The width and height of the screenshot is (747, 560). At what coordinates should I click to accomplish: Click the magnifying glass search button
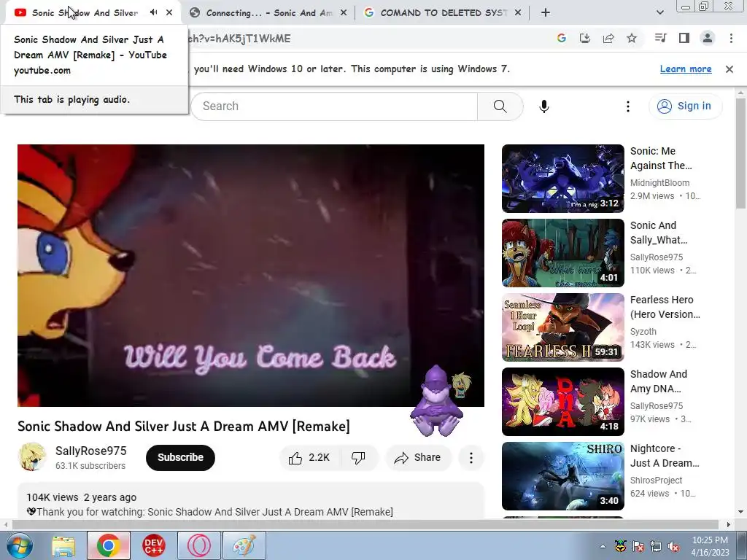500,106
